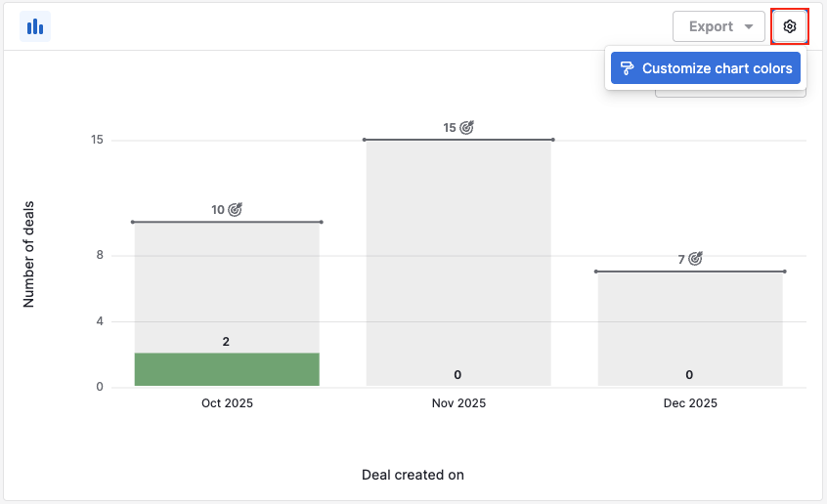This screenshot has height=504, width=827.
Task: Click the goal target icon beside 7
Action: (695, 259)
